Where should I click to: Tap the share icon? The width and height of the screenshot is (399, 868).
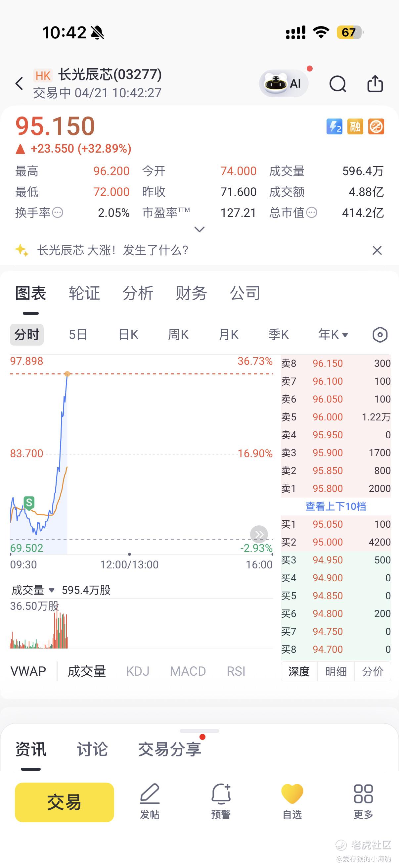375,83
